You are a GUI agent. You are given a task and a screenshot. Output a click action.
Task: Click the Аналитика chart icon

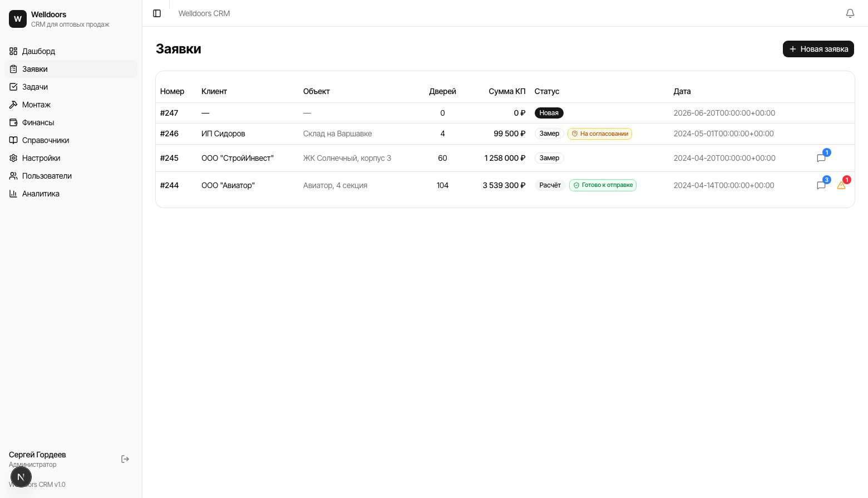click(13, 194)
